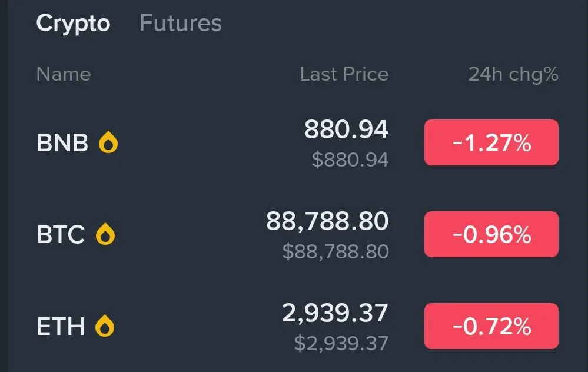
Task: Switch to the Crypto tab
Action: point(73,24)
